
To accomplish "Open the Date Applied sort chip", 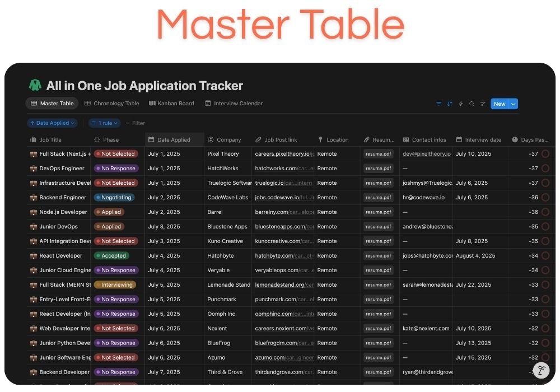I will (x=52, y=123).
